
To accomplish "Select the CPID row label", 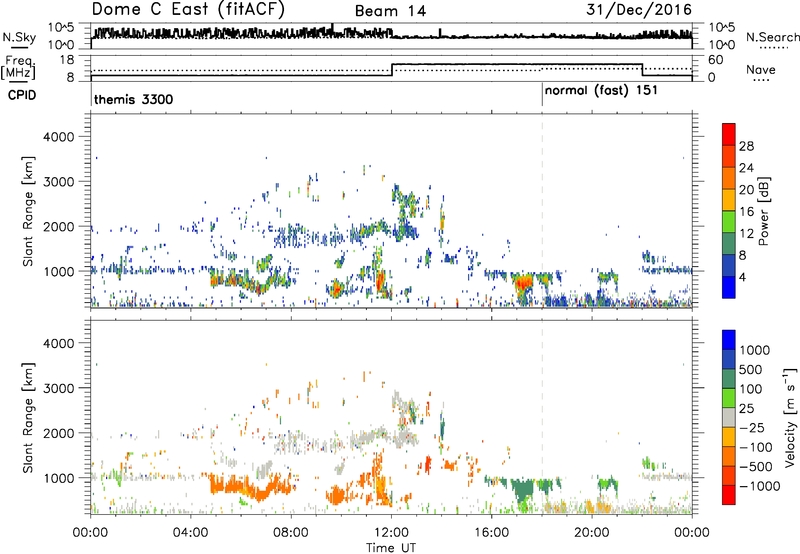I will (22, 95).
